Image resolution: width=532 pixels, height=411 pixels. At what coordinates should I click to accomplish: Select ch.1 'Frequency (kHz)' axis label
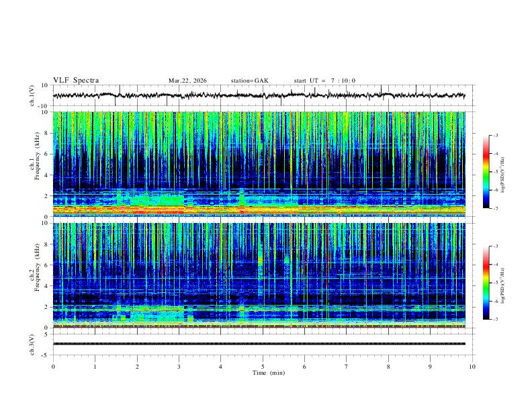[37, 156]
